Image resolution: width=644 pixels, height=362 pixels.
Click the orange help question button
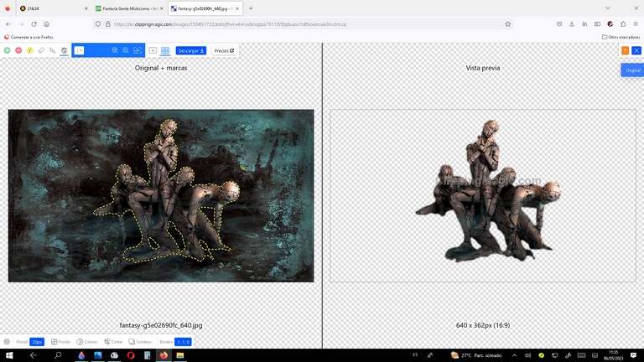coord(625,50)
